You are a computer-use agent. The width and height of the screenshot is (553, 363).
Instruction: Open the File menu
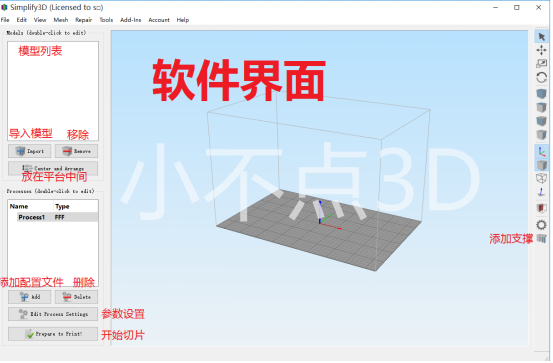pyautogui.click(x=5, y=20)
